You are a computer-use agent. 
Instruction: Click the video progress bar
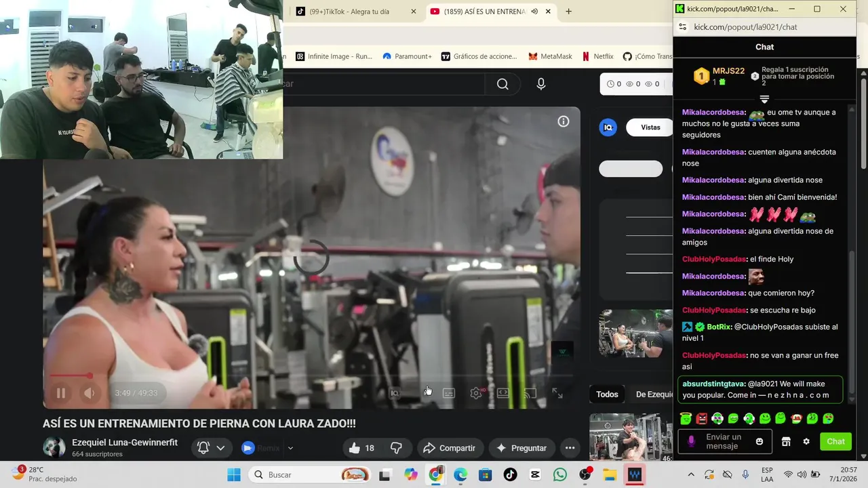[x=311, y=375]
